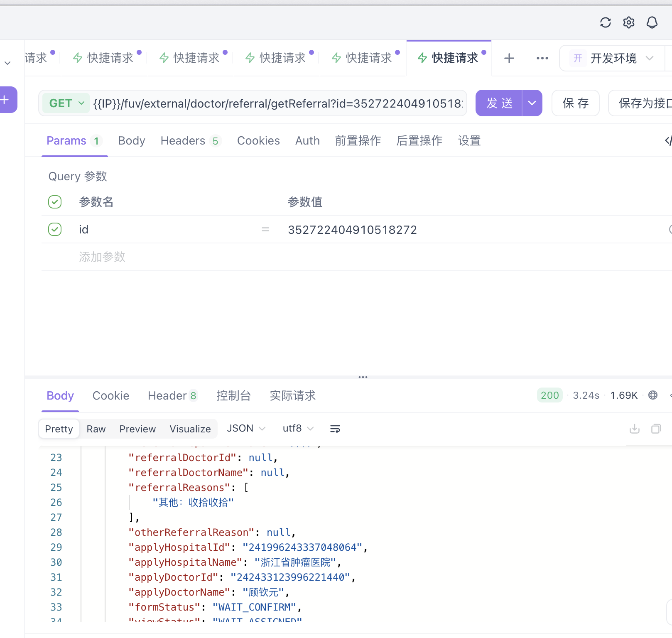Copy the response body

[x=656, y=429]
